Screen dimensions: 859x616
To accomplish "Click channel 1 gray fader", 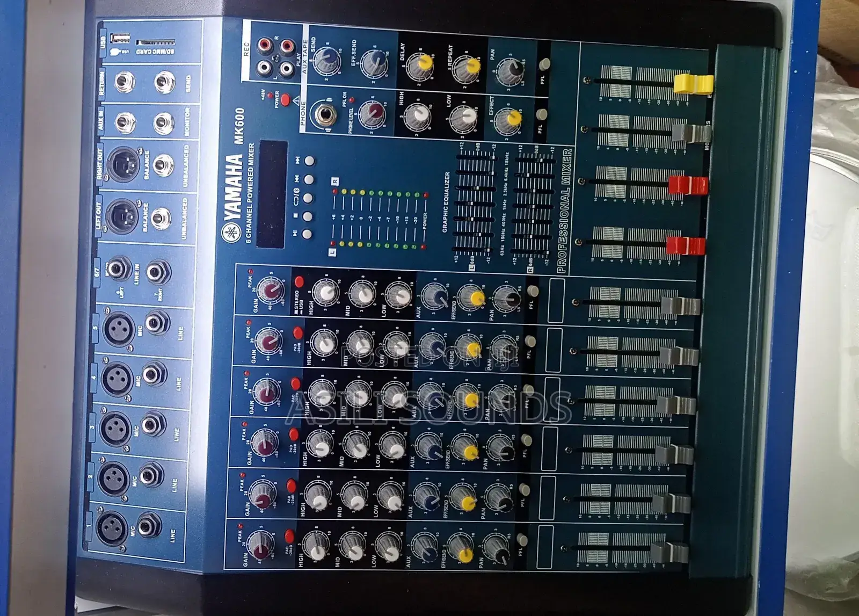I will point(669,552).
